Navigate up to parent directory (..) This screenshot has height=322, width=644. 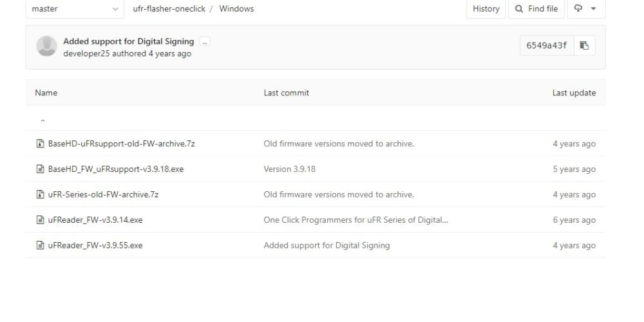[43, 120]
